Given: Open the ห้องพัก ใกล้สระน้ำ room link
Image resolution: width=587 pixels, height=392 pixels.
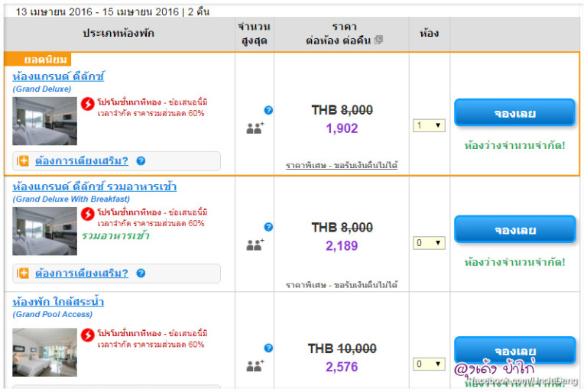Looking at the screenshot, I should coord(58,302).
